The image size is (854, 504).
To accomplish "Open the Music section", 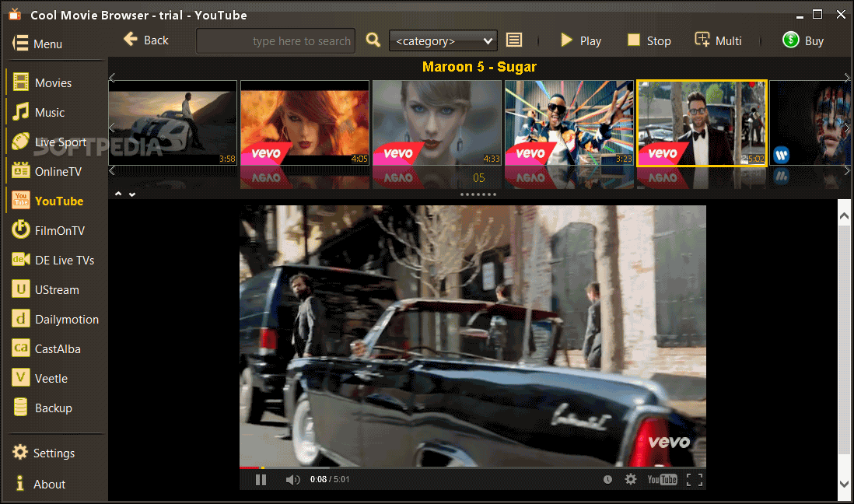I will 50,112.
